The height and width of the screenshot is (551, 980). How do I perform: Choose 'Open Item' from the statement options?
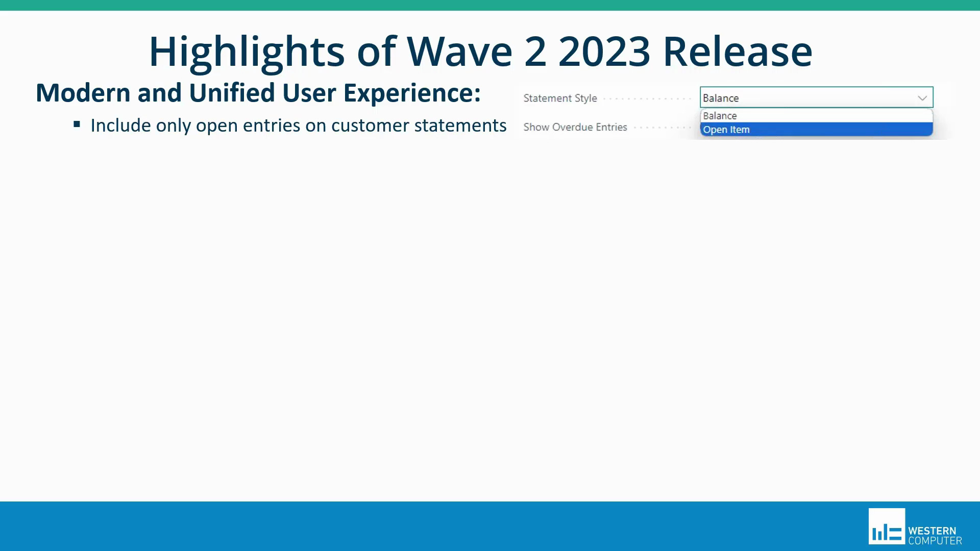(726, 129)
